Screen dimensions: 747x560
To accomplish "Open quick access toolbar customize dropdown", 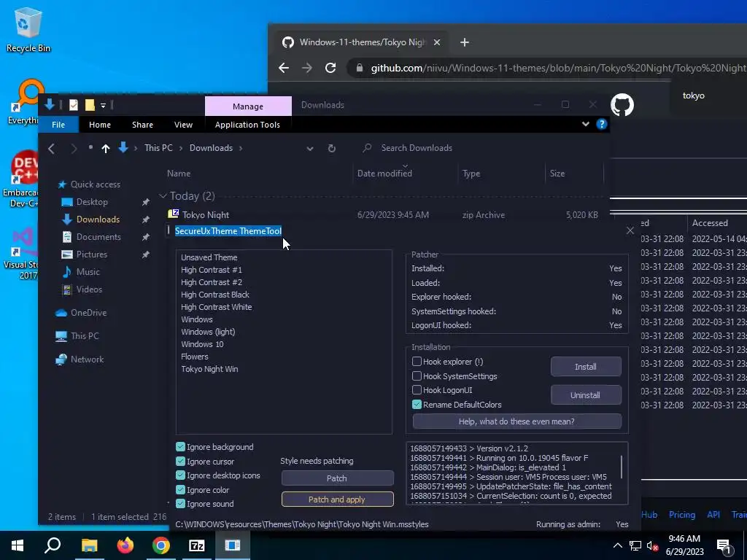I will coord(103,105).
